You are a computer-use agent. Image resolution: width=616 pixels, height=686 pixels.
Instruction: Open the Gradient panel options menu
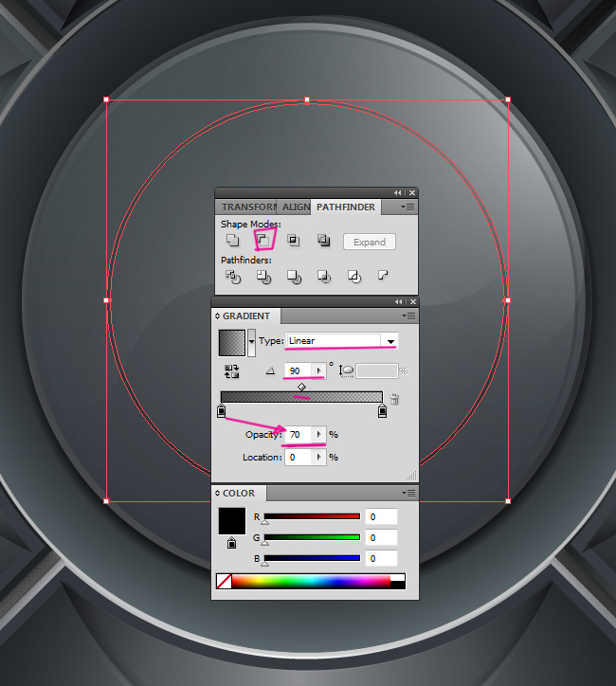tap(408, 316)
